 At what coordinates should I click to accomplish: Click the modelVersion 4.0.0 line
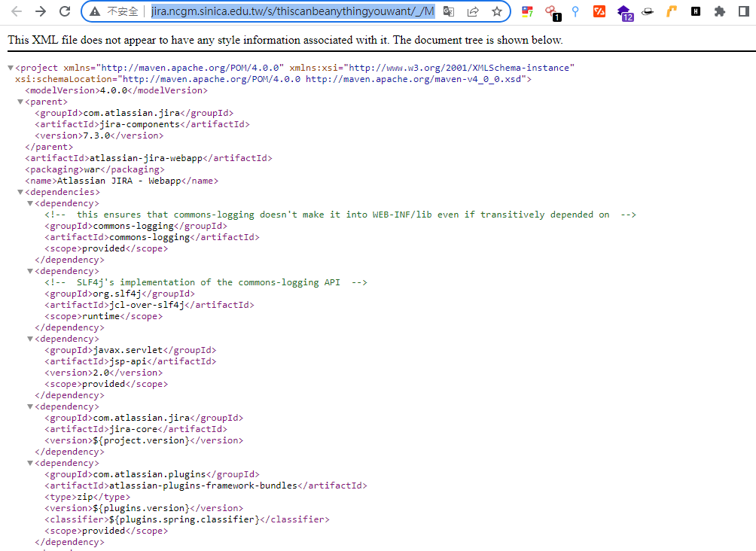tap(116, 90)
